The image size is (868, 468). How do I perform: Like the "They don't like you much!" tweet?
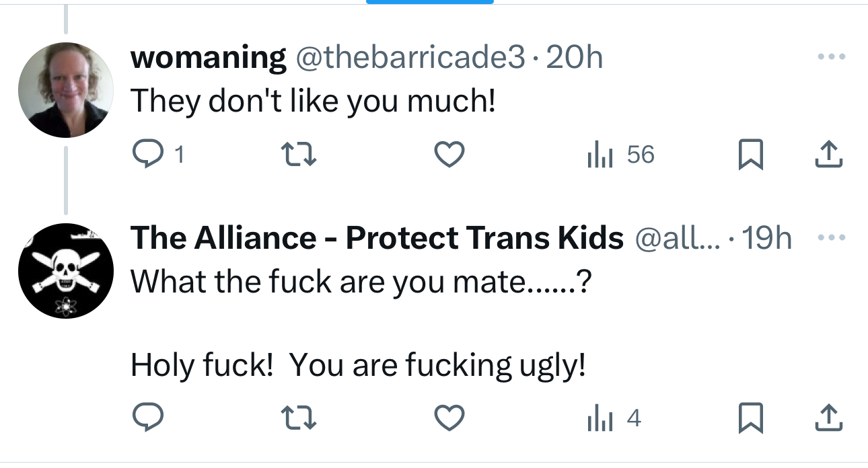point(449,155)
